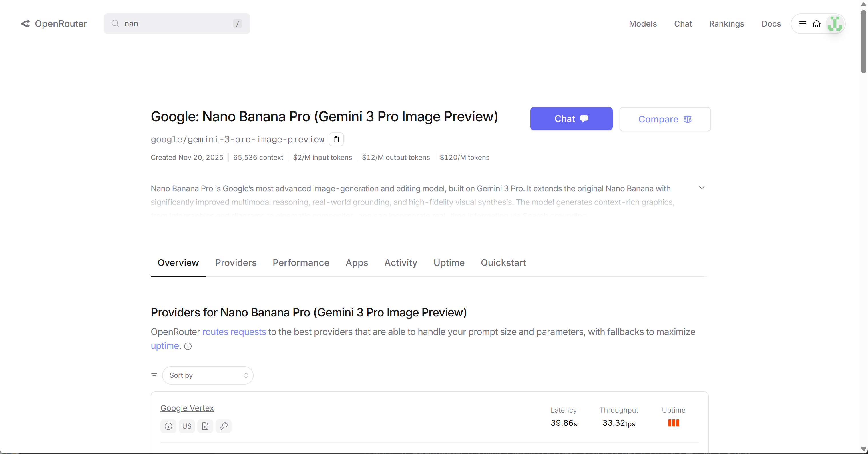Click the red uptime bars indicator
Screen dimensions: 868x454
point(674,423)
